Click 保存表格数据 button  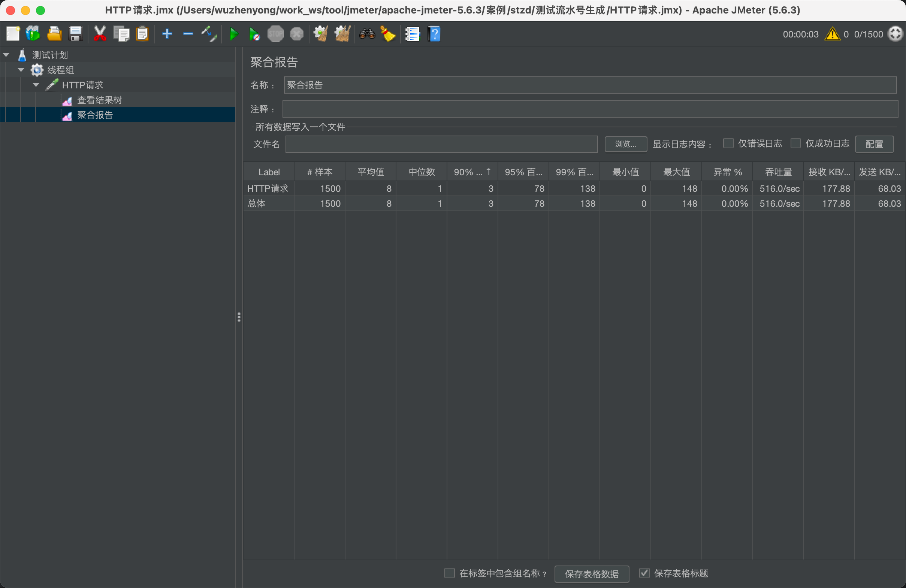tap(592, 574)
